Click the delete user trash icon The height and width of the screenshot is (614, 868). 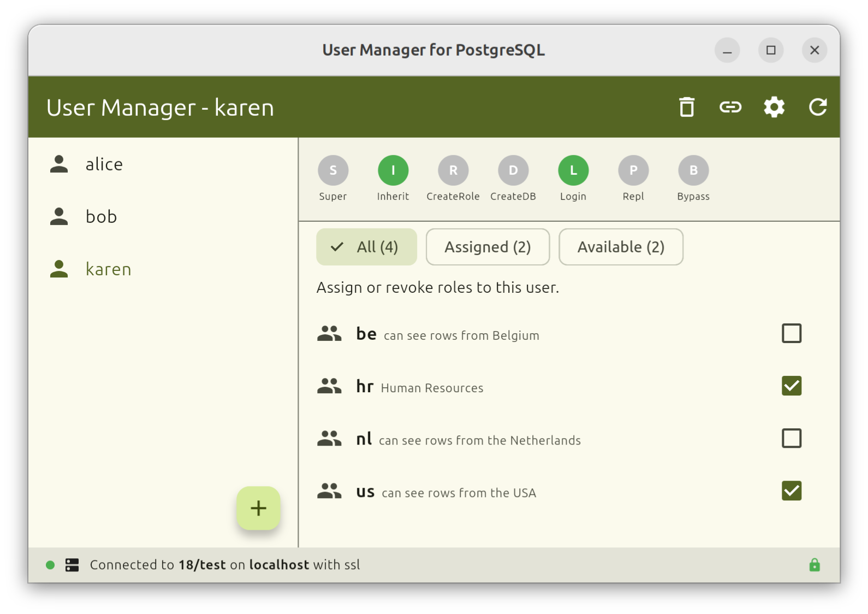coord(687,107)
